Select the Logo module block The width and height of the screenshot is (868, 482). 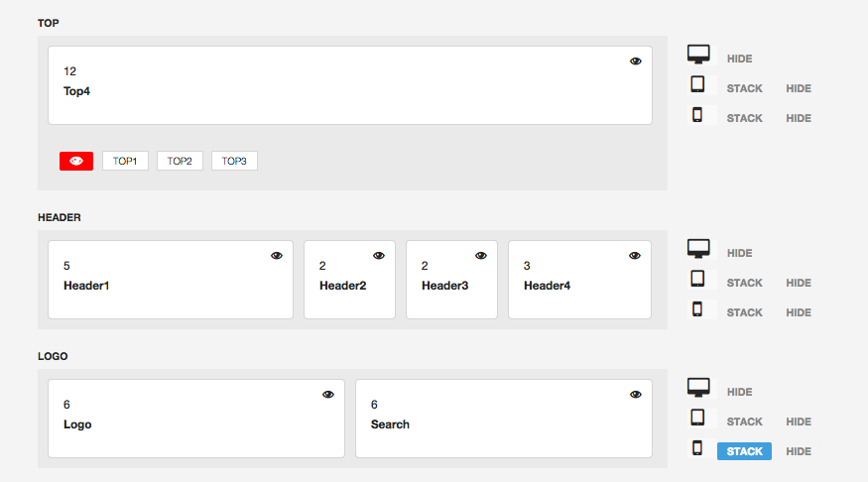pyautogui.click(x=196, y=419)
